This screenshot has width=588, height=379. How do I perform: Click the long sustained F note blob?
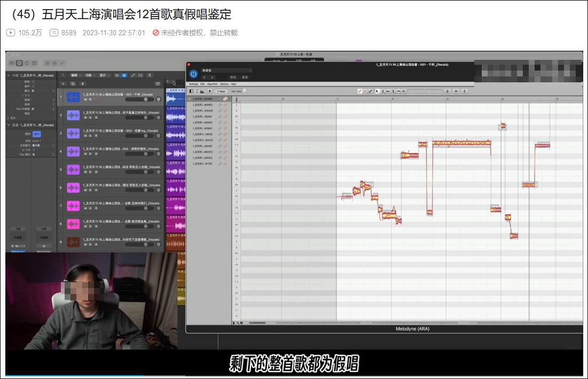(461, 143)
